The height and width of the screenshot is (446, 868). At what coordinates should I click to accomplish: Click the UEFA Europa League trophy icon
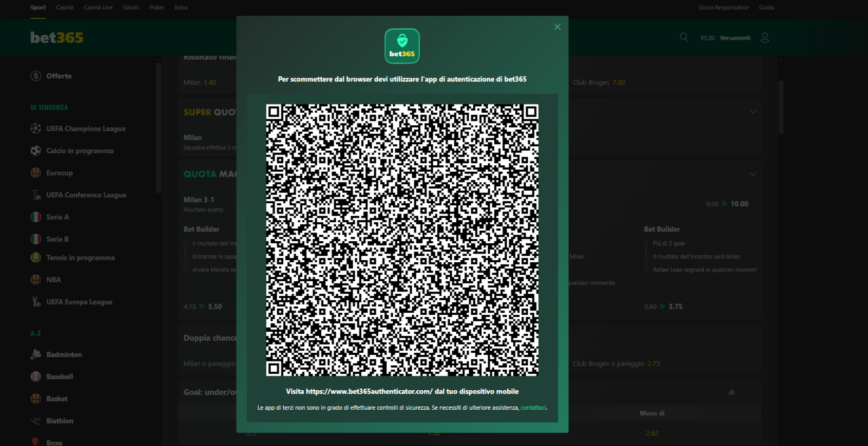coord(36,302)
